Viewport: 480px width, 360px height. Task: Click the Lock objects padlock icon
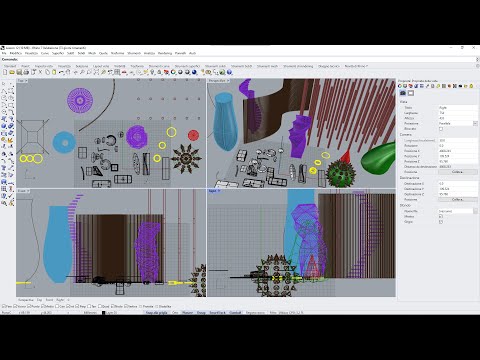pos(159,72)
